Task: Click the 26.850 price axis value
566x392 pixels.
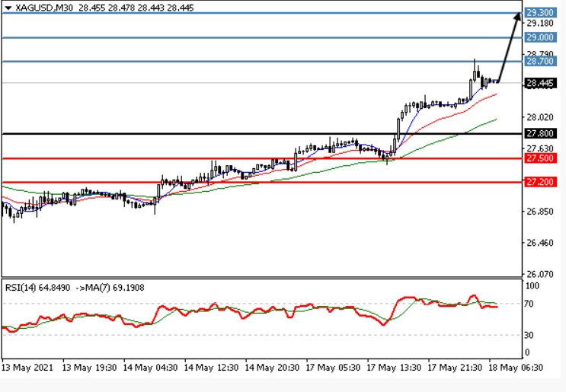Action: [540, 212]
